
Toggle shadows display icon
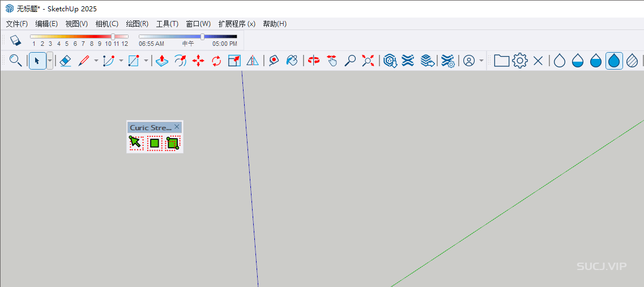click(x=15, y=40)
